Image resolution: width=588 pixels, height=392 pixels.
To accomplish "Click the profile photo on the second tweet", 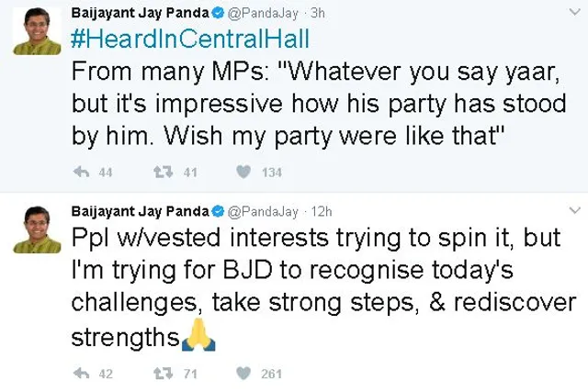I will [35, 230].
